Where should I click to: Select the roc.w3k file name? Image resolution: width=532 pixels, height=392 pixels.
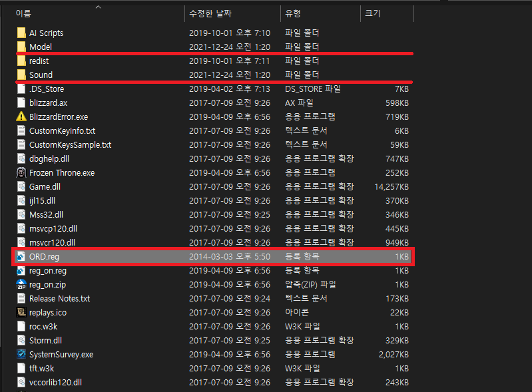[43, 327]
